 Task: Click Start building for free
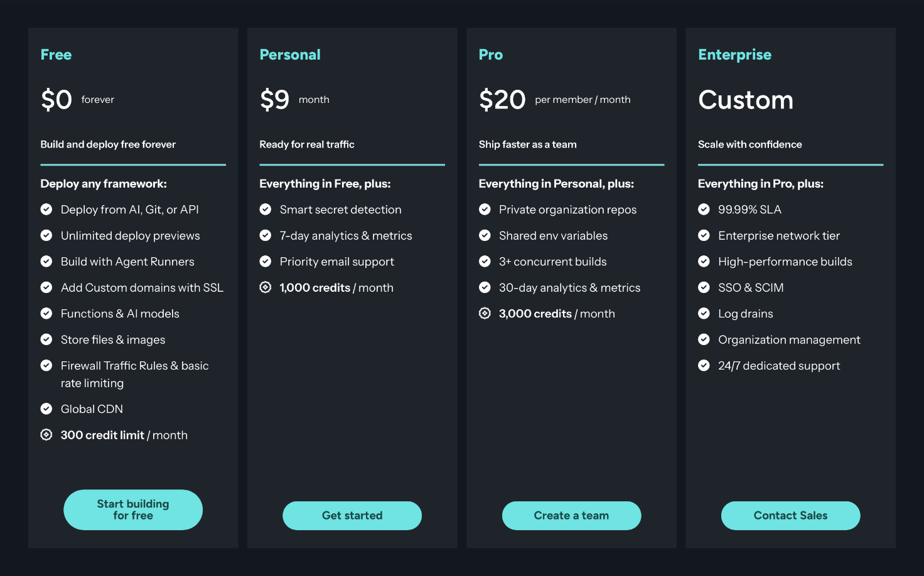point(132,509)
